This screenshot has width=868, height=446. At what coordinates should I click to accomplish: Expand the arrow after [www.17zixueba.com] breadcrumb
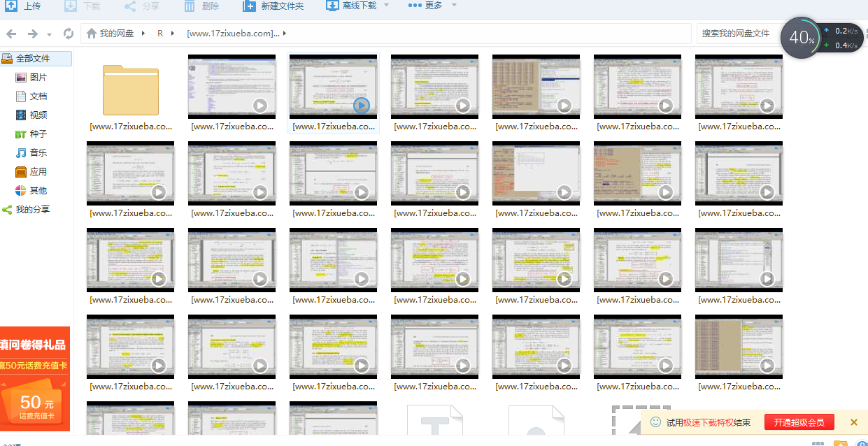pos(285,34)
